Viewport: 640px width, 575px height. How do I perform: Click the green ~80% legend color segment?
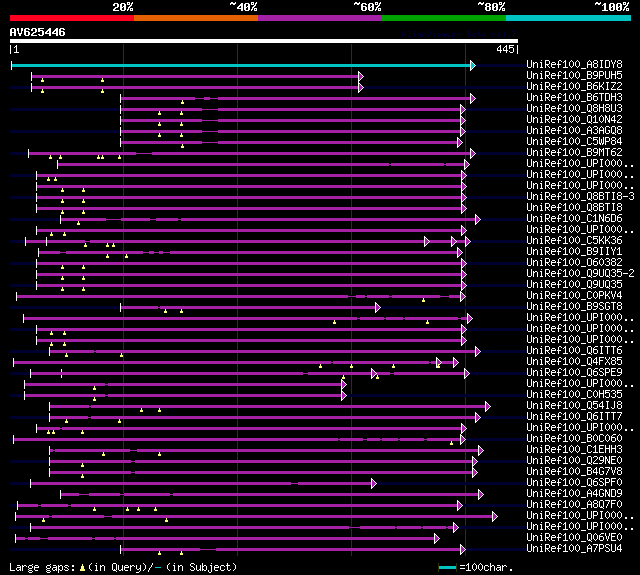pos(444,18)
